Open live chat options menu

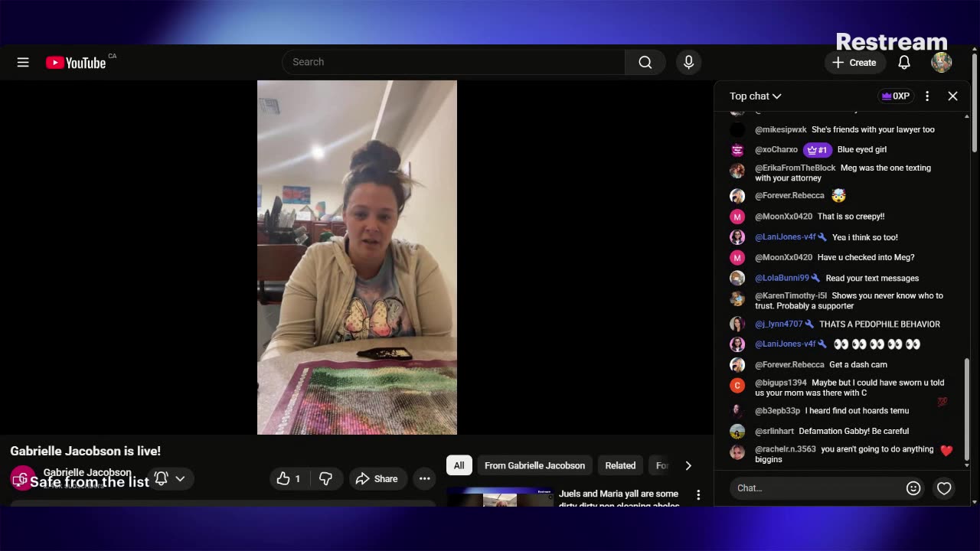[927, 96]
